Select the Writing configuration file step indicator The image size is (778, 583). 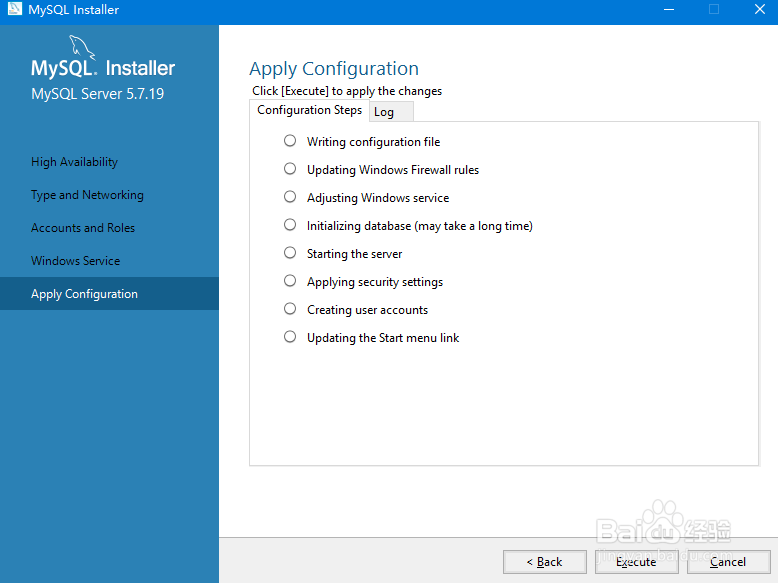click(x=290, y=141)
